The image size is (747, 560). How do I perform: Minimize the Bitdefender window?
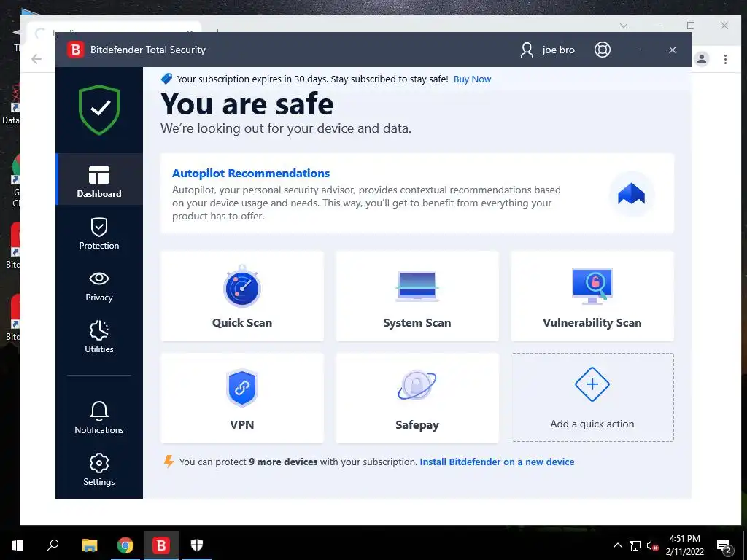coord(643,50)
